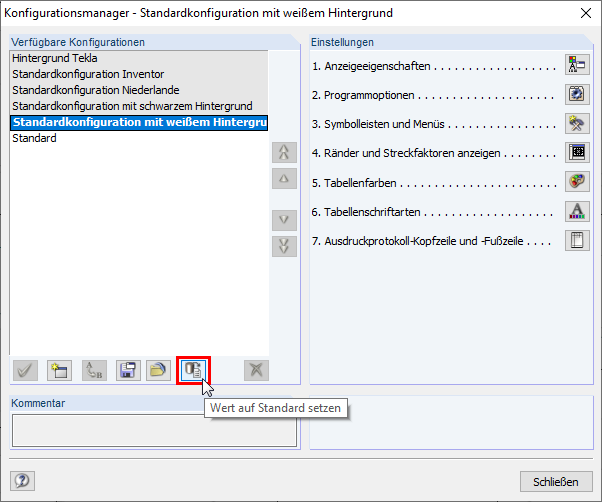
Task: Open the Ausdruckprotokoll header and footer icon
Action: click(x=577, y=240)
